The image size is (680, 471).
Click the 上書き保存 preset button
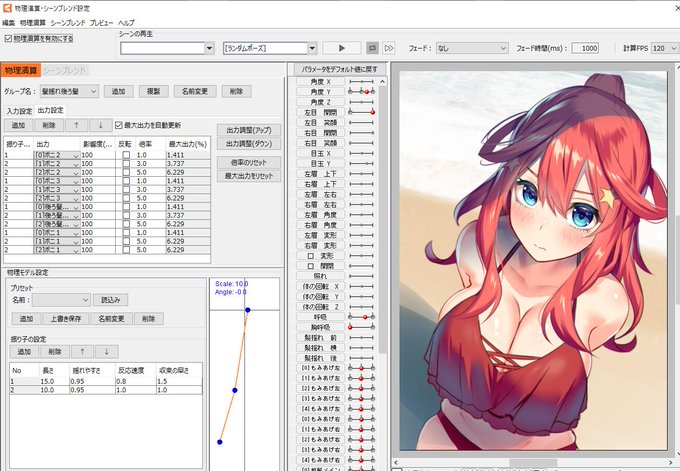coord(66,319)
